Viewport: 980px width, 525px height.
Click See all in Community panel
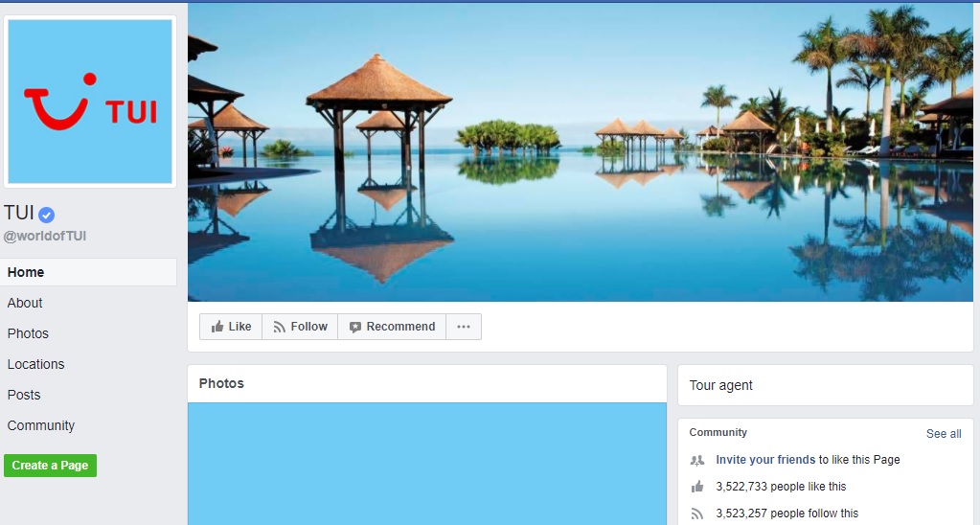point(943,434)
